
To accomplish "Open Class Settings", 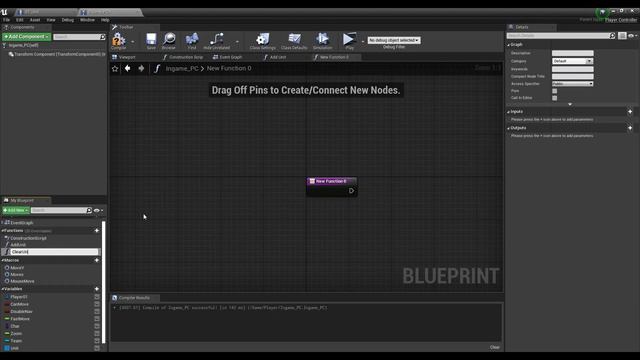I will click(x=262, y=40).
